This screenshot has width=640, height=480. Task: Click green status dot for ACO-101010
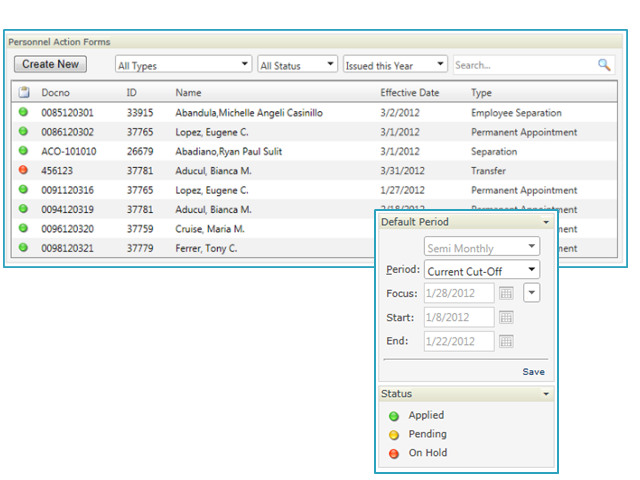pos(24,151)
